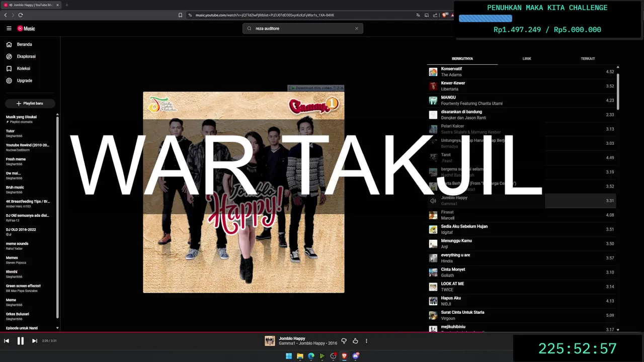Play Kewer-Kewer by Libertaria
The width and height of the screenshot is (644, 362).
click(522, 86)
